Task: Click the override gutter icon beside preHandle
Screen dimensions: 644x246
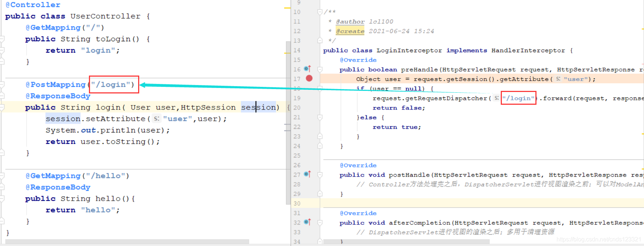Action: (307, 69)
